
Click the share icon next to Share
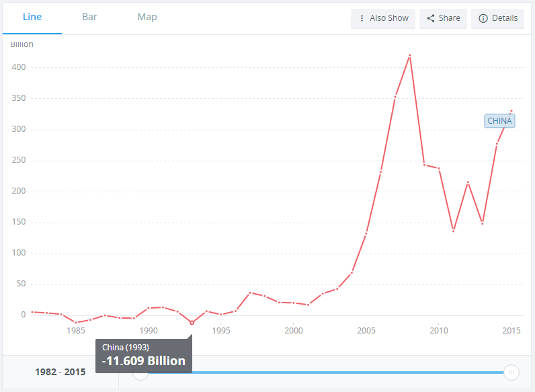(x=431, y=18)
